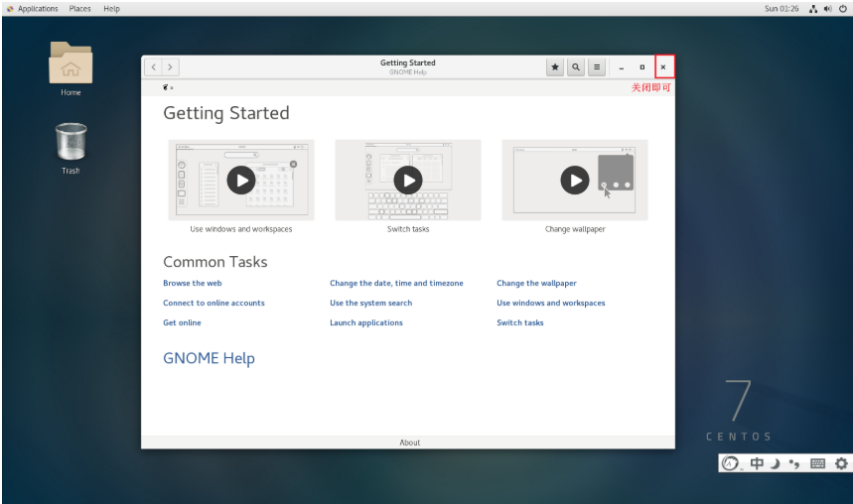
Task: Click the About link at the bottom
Action: (410, 442)
